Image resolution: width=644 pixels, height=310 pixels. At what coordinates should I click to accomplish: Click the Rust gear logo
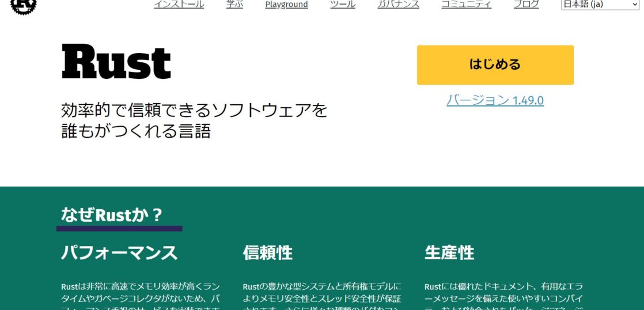(x=24, y=6)
